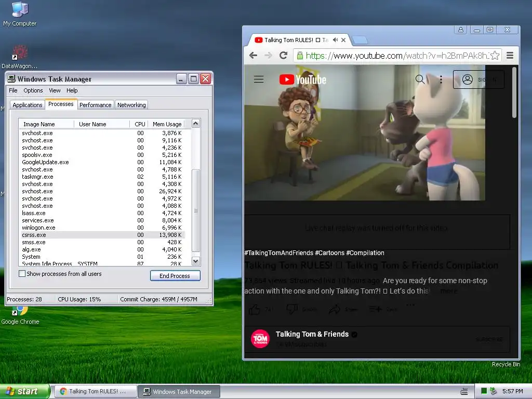
Task: Click End Process button
Action: [175, 276]
